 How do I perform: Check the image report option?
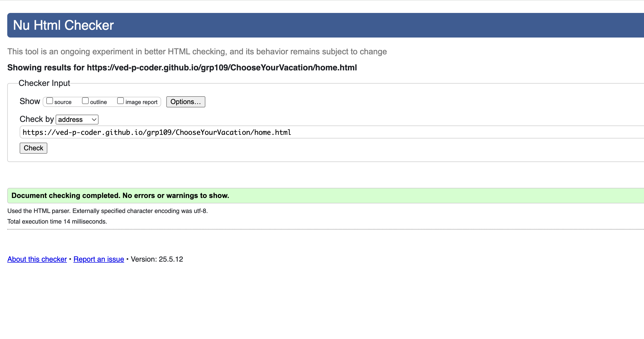click(x=121, y=101)
